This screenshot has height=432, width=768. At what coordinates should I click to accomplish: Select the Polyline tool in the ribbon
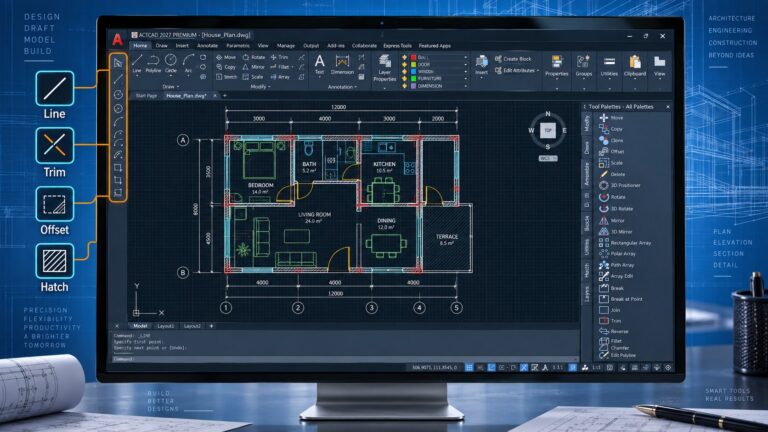click(153, 64)
